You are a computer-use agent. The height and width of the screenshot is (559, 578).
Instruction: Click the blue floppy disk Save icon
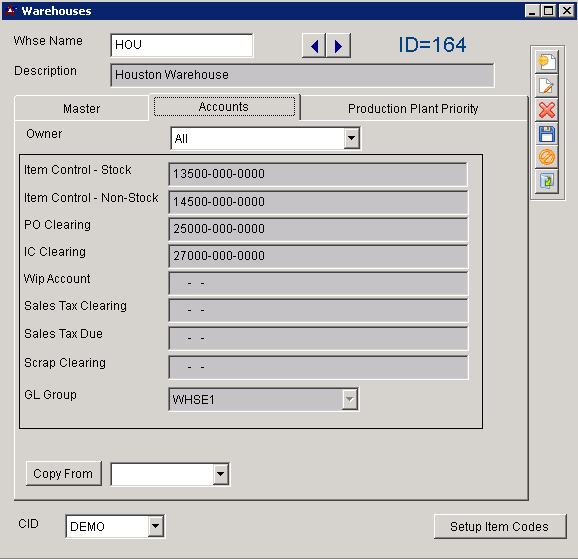coord(547,134)
